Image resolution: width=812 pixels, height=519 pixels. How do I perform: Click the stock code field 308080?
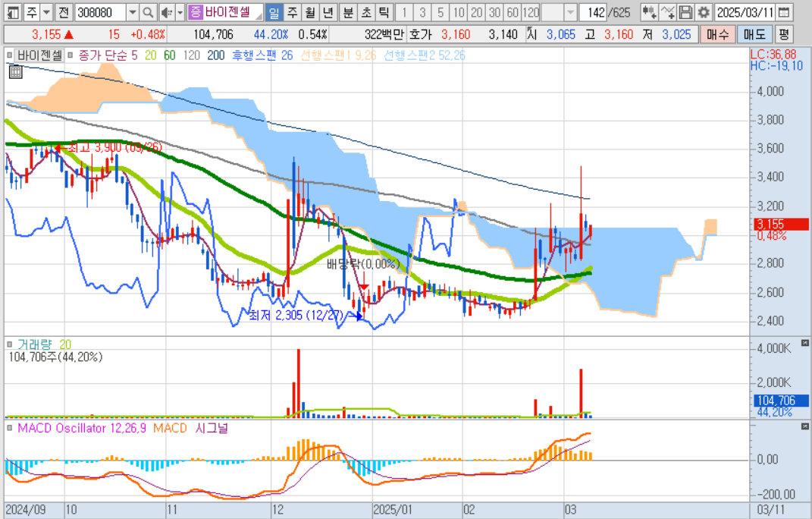[x=101, y=12]
